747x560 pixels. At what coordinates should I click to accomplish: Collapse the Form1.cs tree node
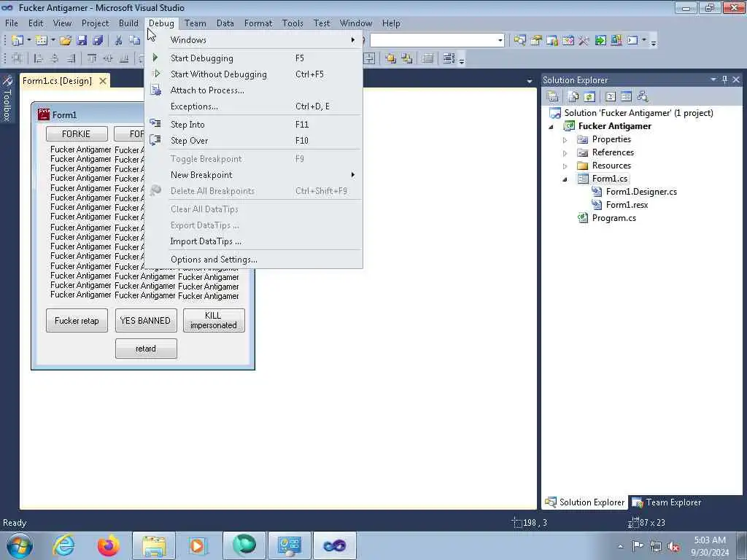565,179
